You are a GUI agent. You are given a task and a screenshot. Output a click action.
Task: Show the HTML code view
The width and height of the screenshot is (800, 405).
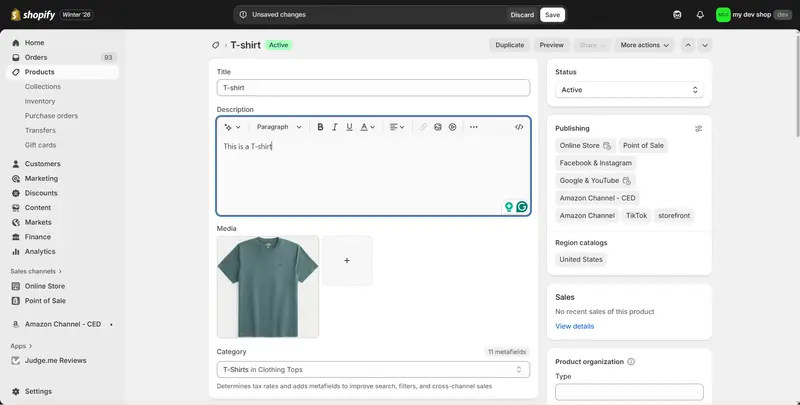[519, 127]
